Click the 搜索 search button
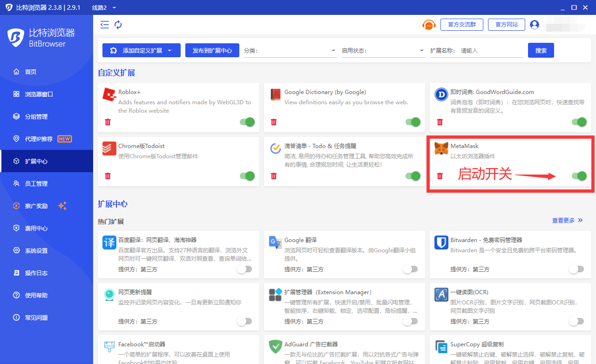Image resolution: width=596 pixels, height=364 pixels. coord(541,50)
